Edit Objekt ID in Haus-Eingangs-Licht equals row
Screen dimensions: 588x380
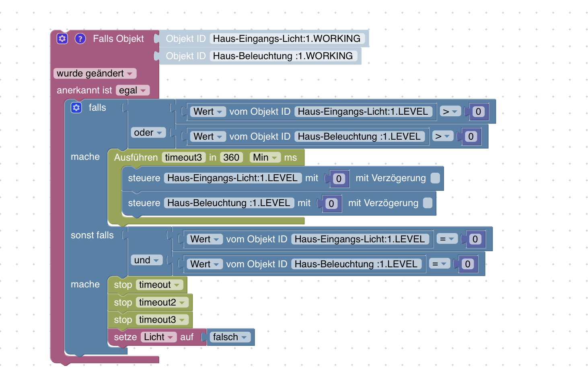point(360,239)
